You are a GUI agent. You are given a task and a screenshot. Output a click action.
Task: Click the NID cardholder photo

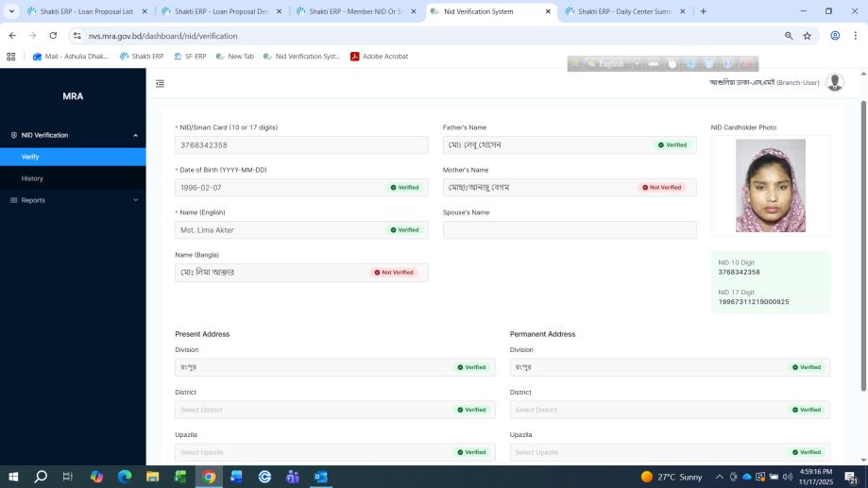click(770, 186)
